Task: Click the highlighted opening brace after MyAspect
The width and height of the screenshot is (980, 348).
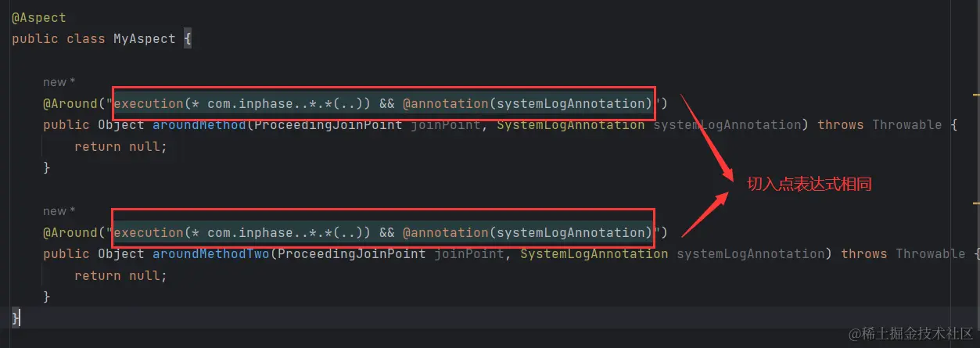Action: click(x=188, y=39)
